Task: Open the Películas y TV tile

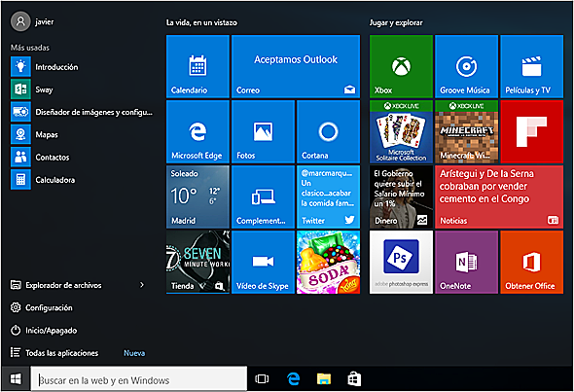Action: tap(532, 66)
